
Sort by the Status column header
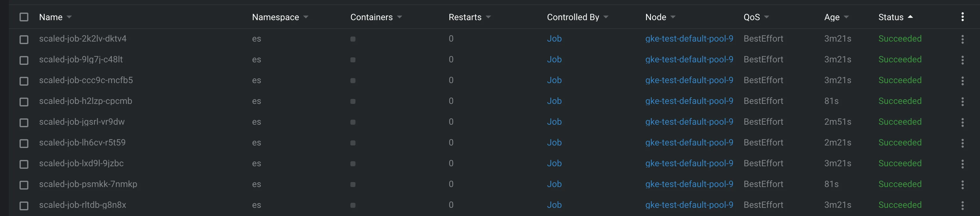pos(891,17)
